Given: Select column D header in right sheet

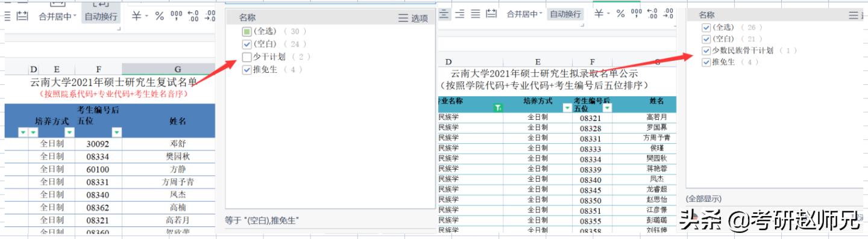Looking at the screenshot, I should pos(448,61).
